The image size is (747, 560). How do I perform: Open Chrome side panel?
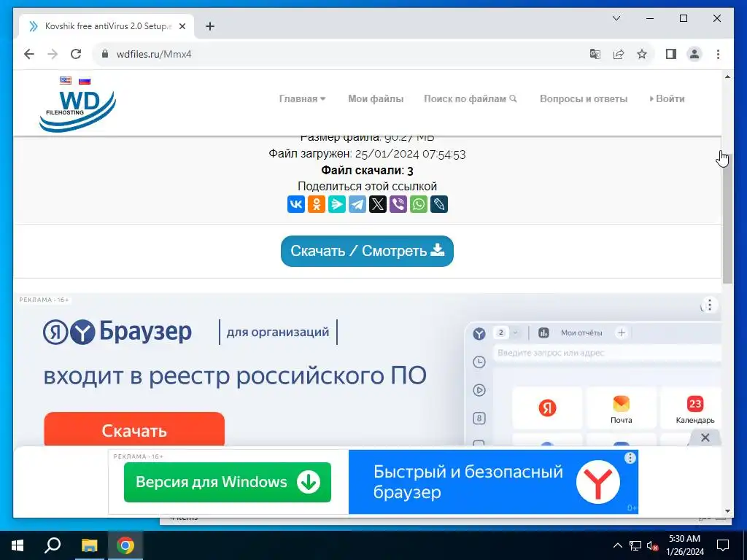coord(671,54)
